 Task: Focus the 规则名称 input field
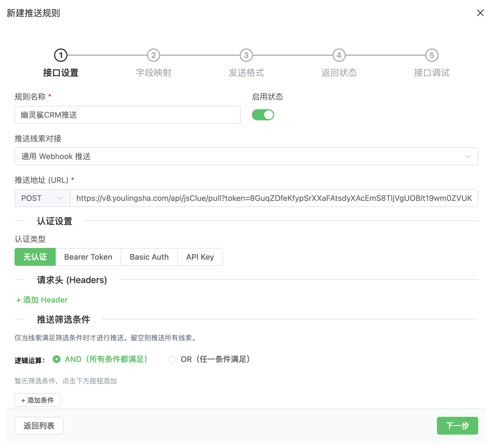127,115
